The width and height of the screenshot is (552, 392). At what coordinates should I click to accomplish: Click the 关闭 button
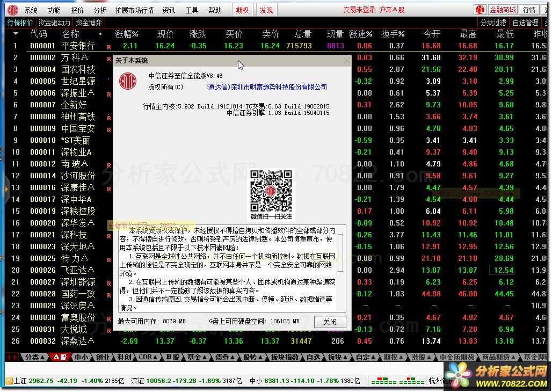click(330, 322)
